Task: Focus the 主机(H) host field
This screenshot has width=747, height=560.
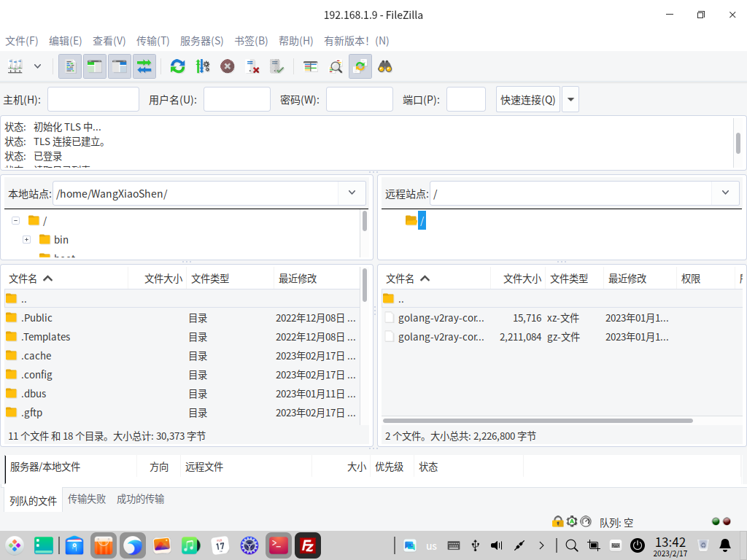Action: 93,99
